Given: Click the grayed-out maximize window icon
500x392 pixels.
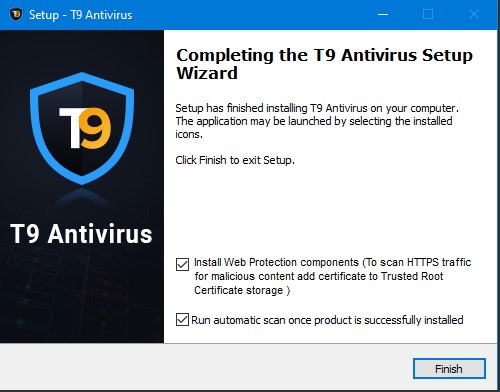Looking at the screenshot, I should click(428, 14).
